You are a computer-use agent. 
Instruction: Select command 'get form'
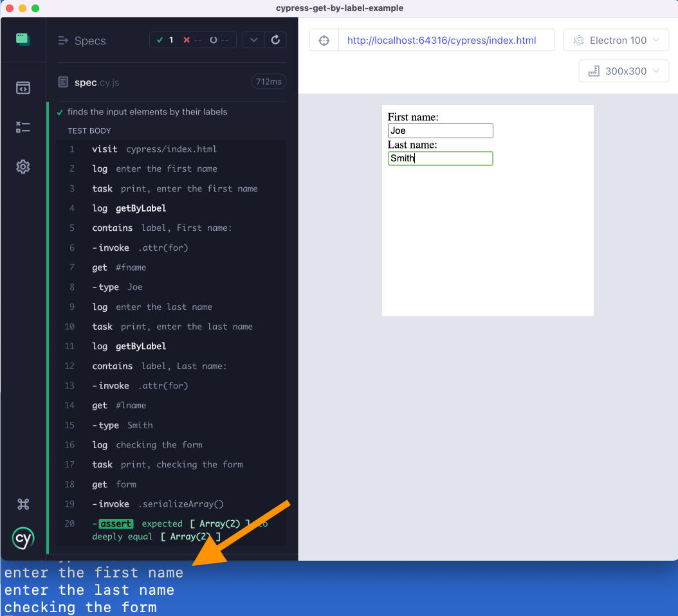click(171, 485)
